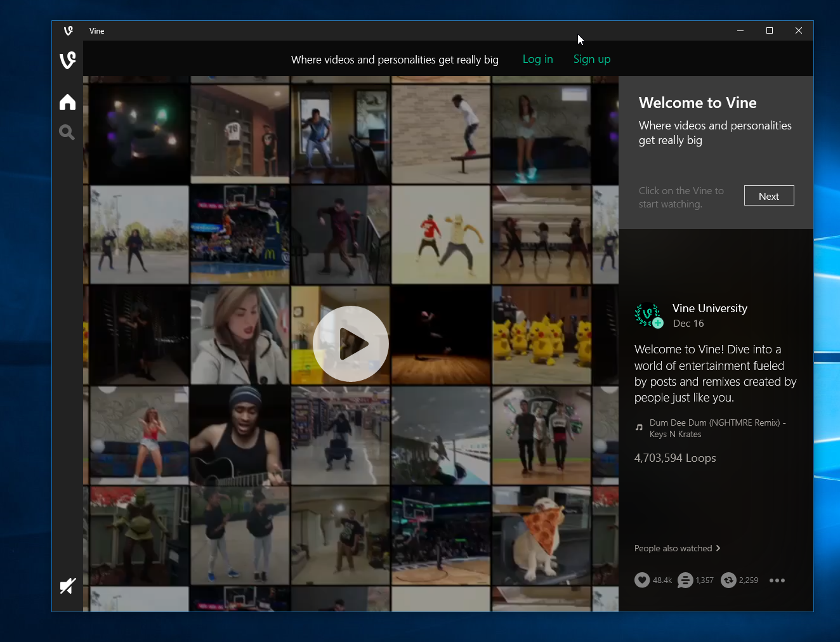
Task: Select the guitar player video thumbnail
Action: [x=240, y=436]
